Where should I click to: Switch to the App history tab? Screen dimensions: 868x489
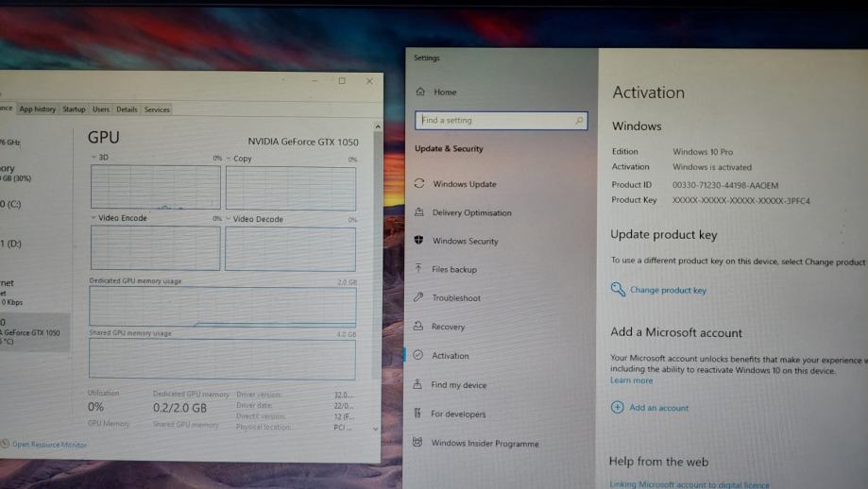tap(38, 109)
